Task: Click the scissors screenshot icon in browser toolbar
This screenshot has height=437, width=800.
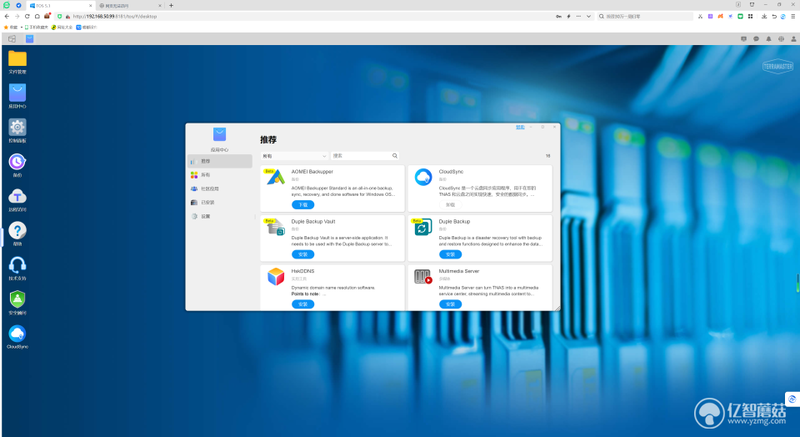Action: (x=701, y=16)
